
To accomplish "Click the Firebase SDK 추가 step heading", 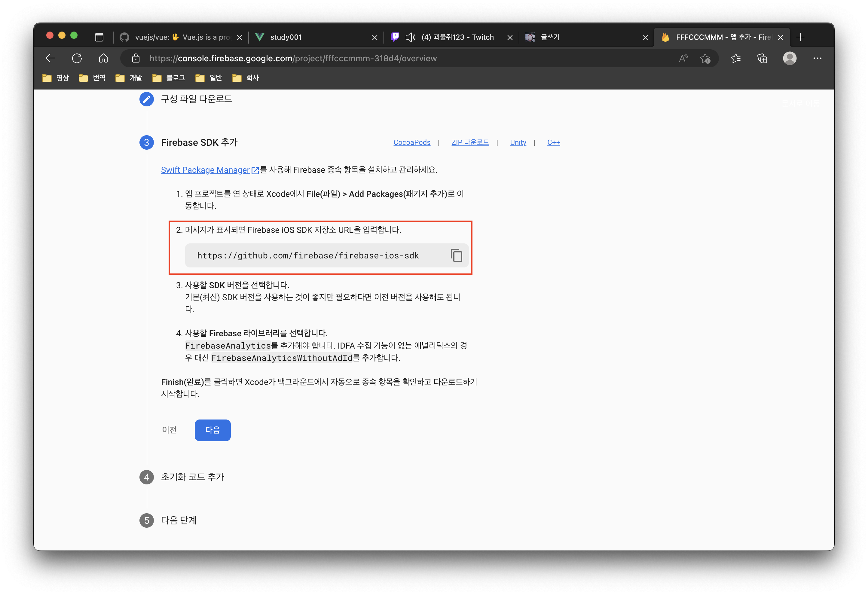I will pos(199,142).
